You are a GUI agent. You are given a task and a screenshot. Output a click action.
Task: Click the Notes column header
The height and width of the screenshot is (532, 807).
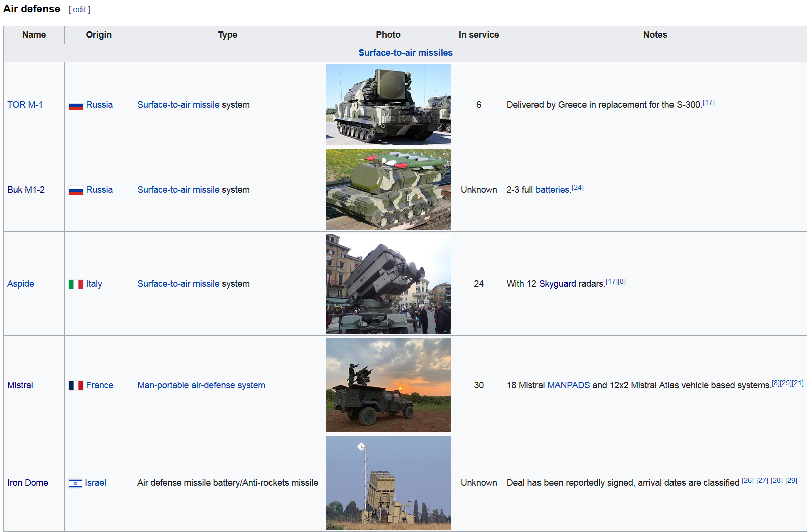pos(655,35)
